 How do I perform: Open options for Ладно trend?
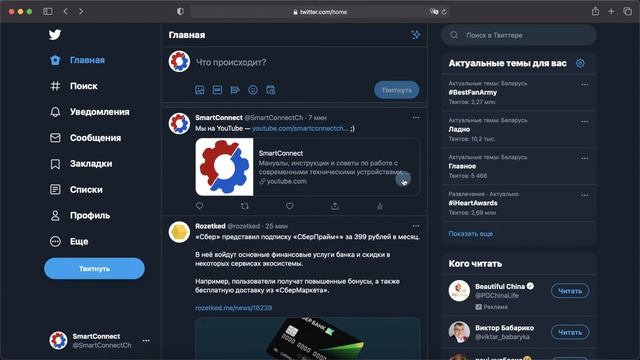point(584,122)
